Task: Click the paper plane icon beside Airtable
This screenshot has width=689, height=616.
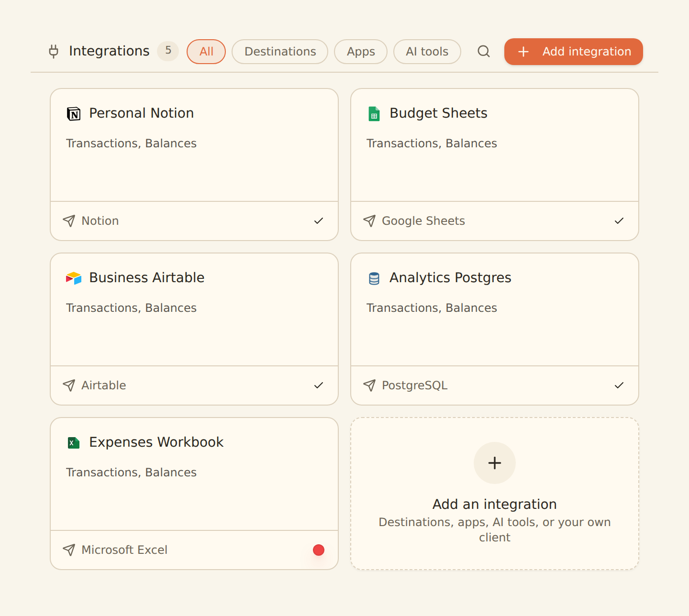Action: tap(69, 385)
